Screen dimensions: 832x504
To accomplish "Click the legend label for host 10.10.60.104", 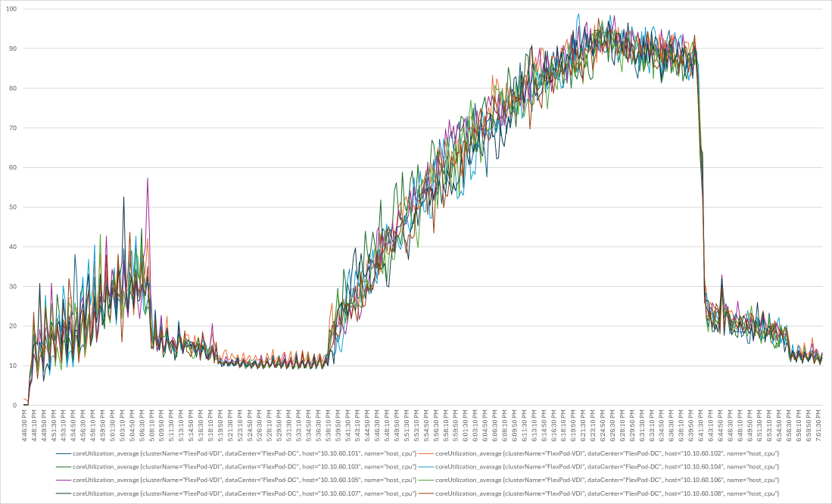I will pos(608,467).
